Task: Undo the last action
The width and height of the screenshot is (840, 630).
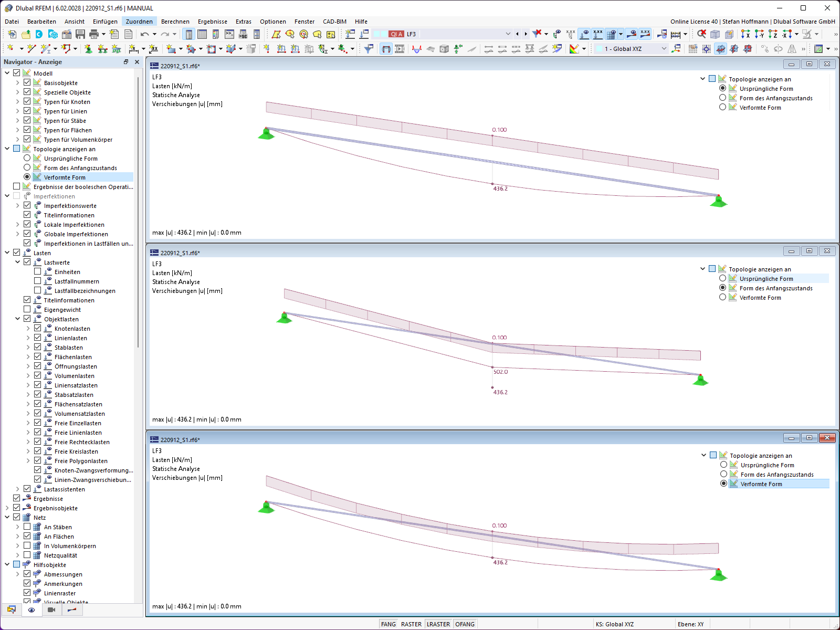Action: click(x=144, y=34)
